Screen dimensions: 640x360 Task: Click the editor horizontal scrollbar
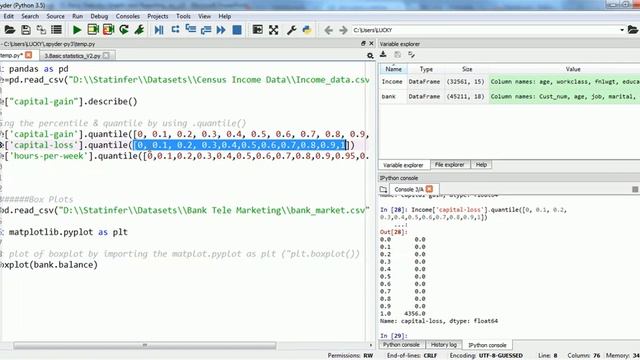pyautogui.click(x=144, y=345)
